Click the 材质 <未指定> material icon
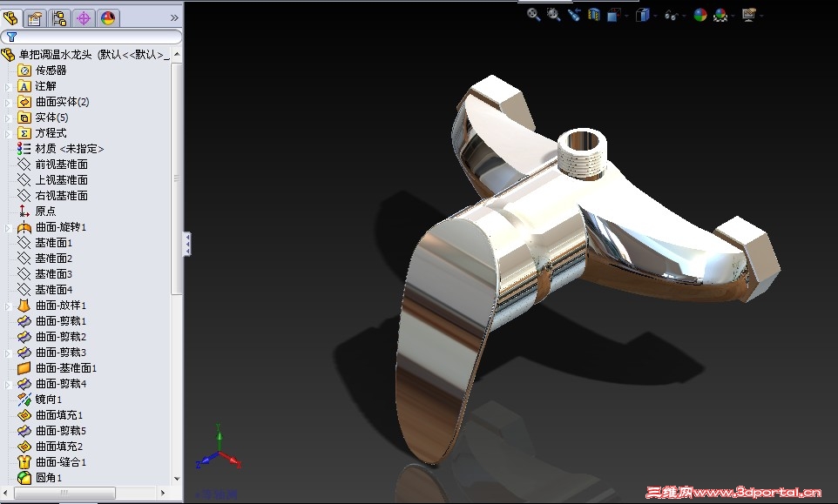 (x=24, y=149)
